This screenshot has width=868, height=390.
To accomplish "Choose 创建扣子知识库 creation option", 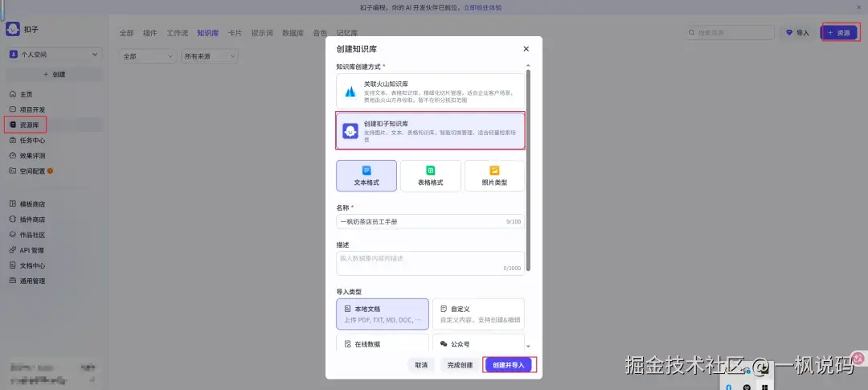I will [x=430, y=131].
